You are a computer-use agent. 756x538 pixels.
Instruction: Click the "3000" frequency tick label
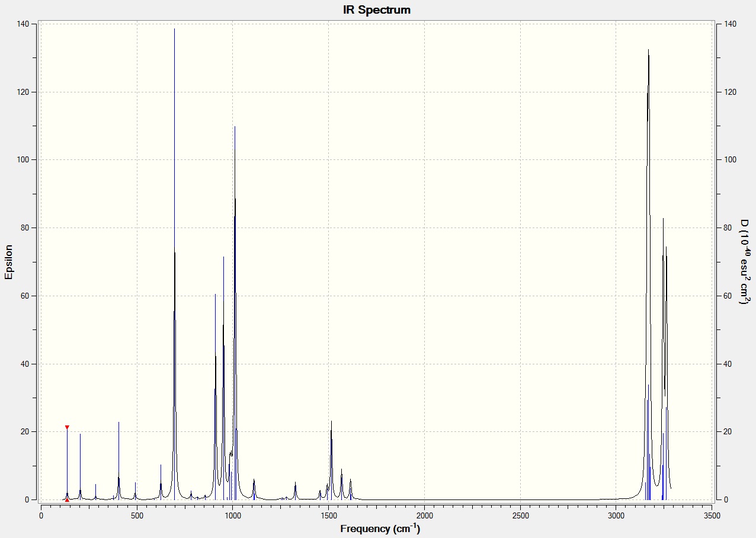616,515
